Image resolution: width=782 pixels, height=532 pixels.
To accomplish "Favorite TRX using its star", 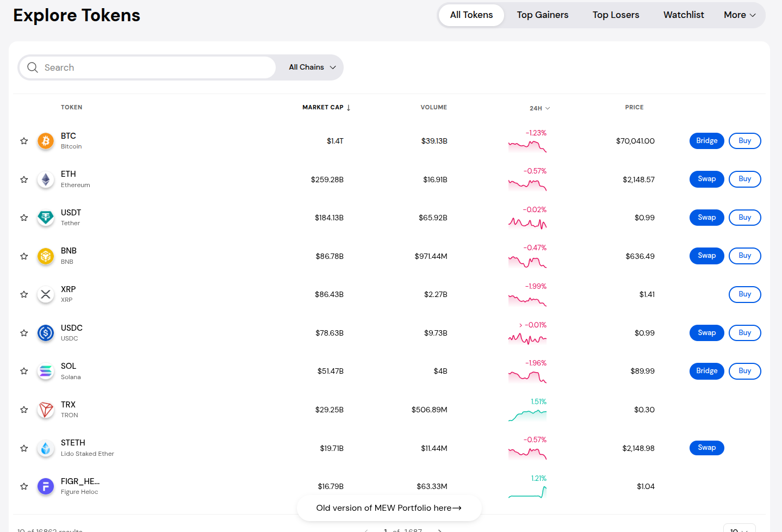I will (x=24, y=410).
